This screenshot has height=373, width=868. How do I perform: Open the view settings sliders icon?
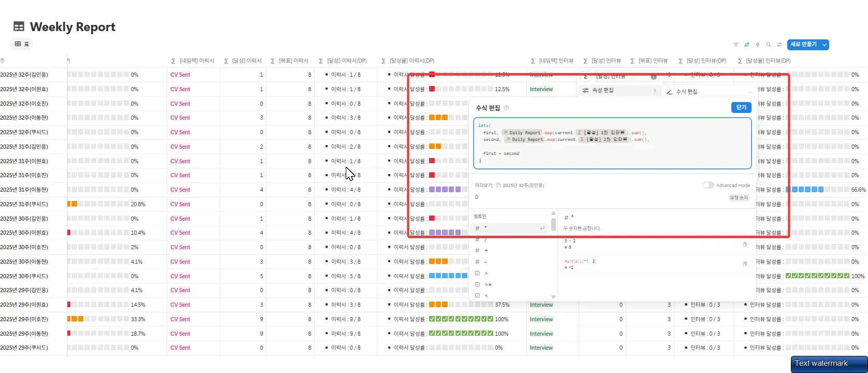779,45
